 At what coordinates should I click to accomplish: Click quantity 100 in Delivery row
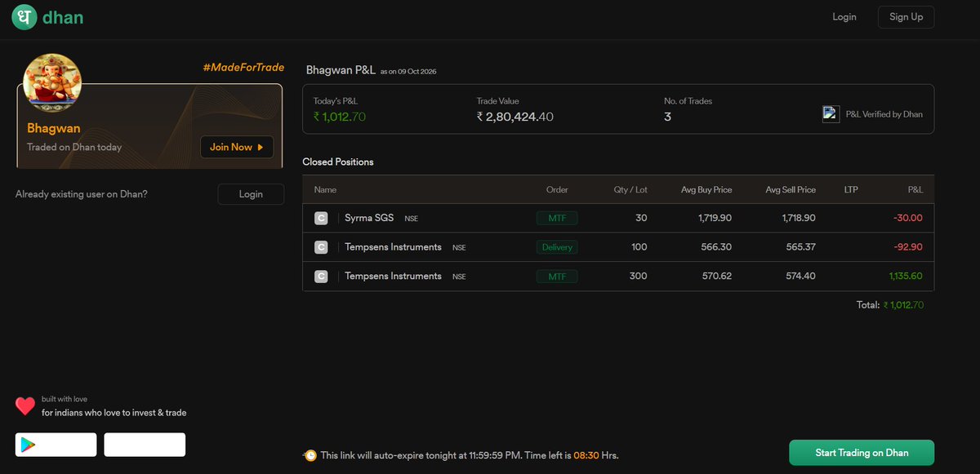point(639,247)
